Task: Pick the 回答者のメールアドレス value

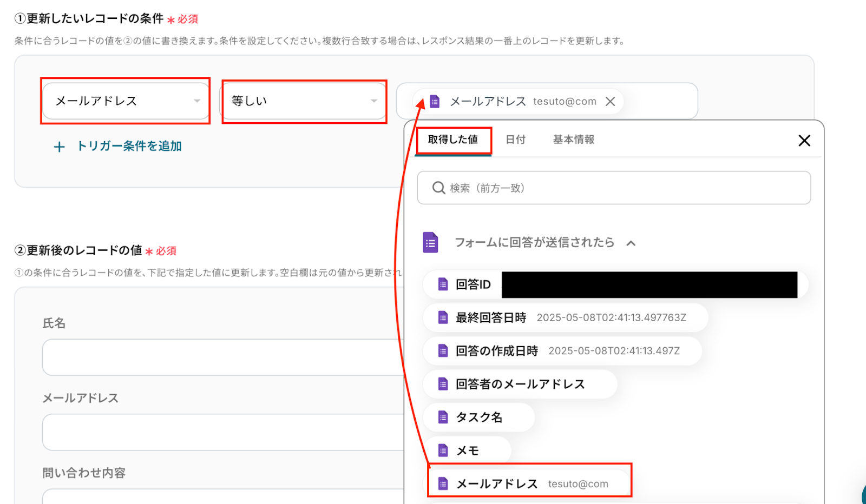Action: pyautogui.click(x=520, y=384)
